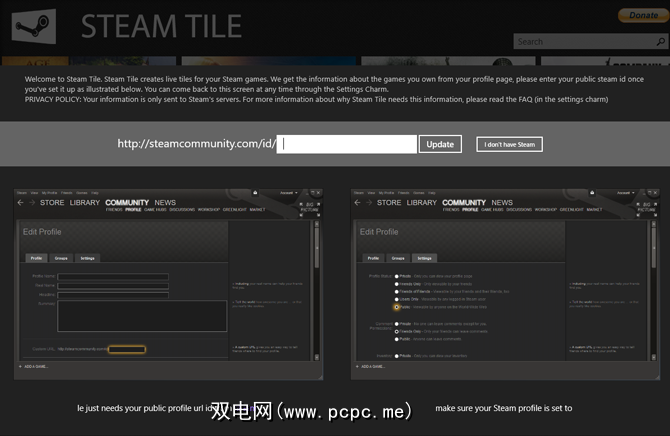Click vertical scrollbar in left Steam screenshot
The width and height of the screenshot is (670, 436).
[317, 291]
